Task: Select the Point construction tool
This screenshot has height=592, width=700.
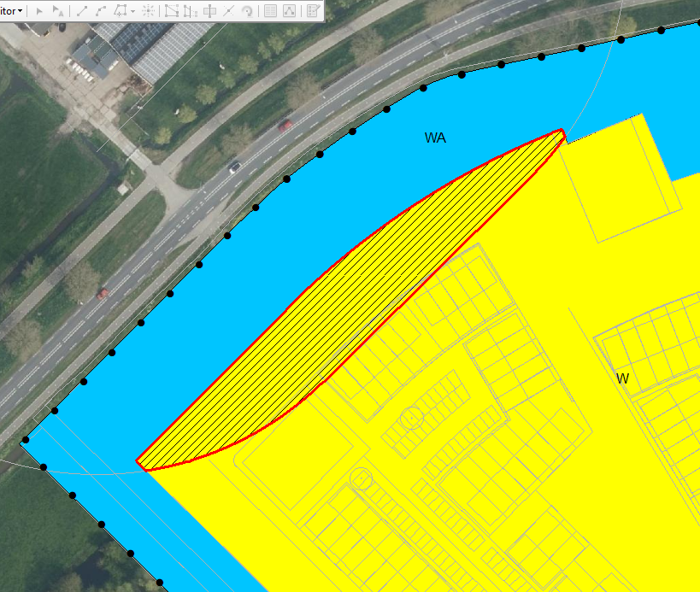Action: [148, 11]
